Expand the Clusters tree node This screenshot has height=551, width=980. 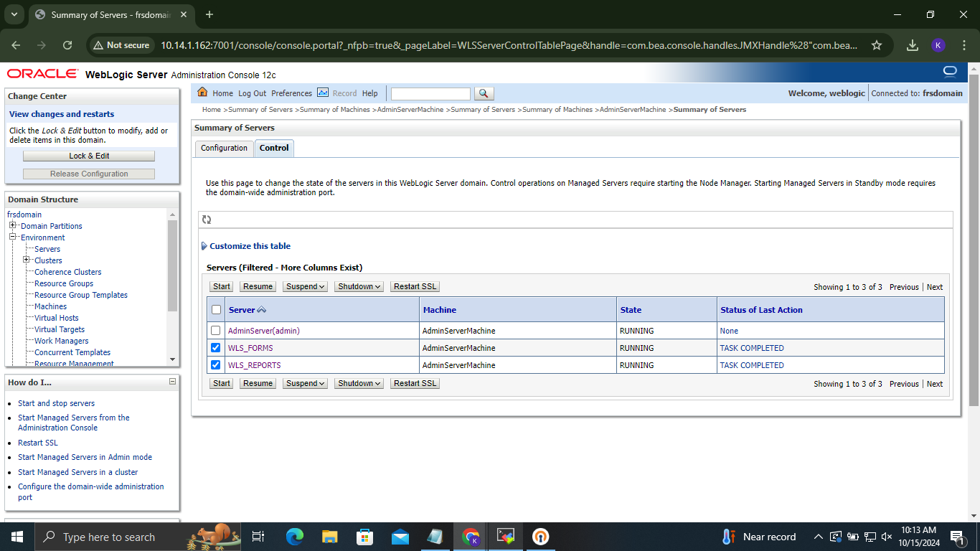click(x=27, y=260)
